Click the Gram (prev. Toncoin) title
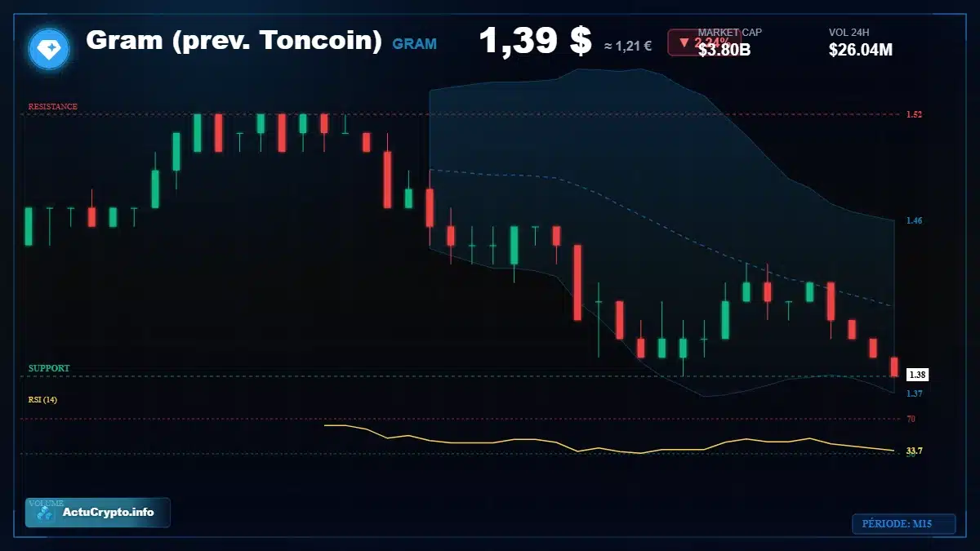 click(x=234, y=40)
